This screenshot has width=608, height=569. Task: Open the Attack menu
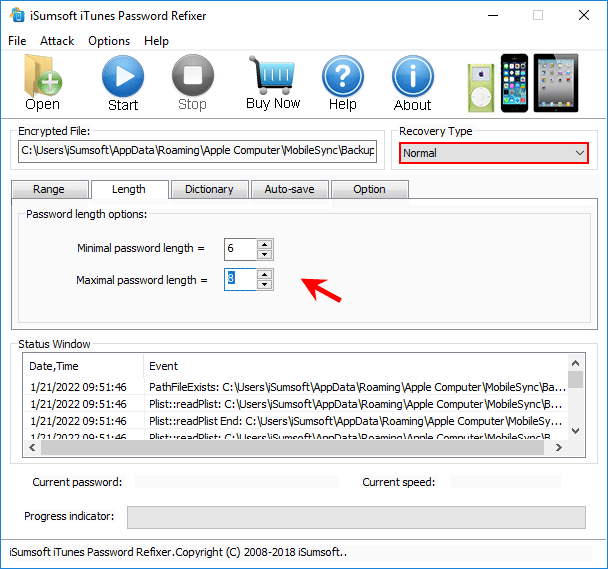pos(57,41)
